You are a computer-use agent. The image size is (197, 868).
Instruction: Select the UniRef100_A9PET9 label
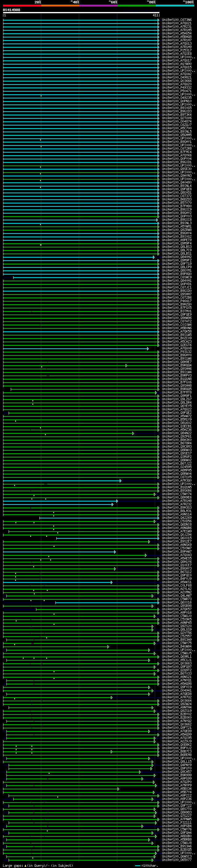[177, 240]
